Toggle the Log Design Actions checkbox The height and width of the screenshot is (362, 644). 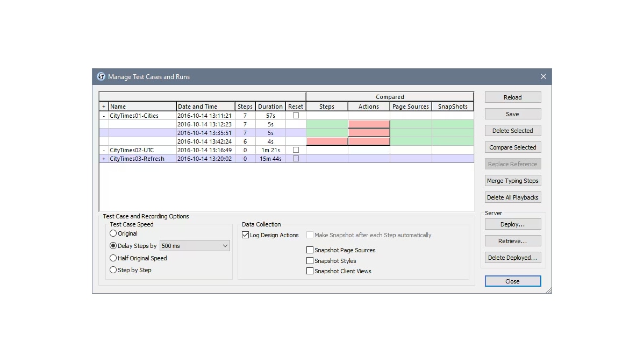tap(246, 235)
